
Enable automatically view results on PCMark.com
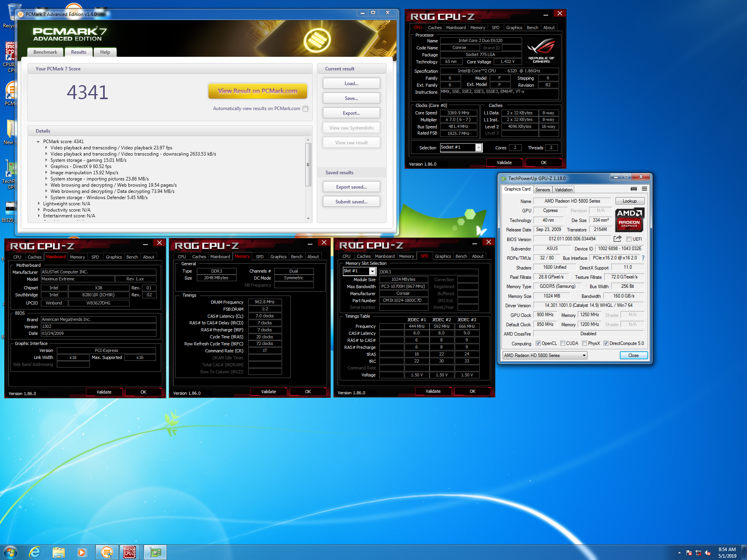[x=305, y=108]
